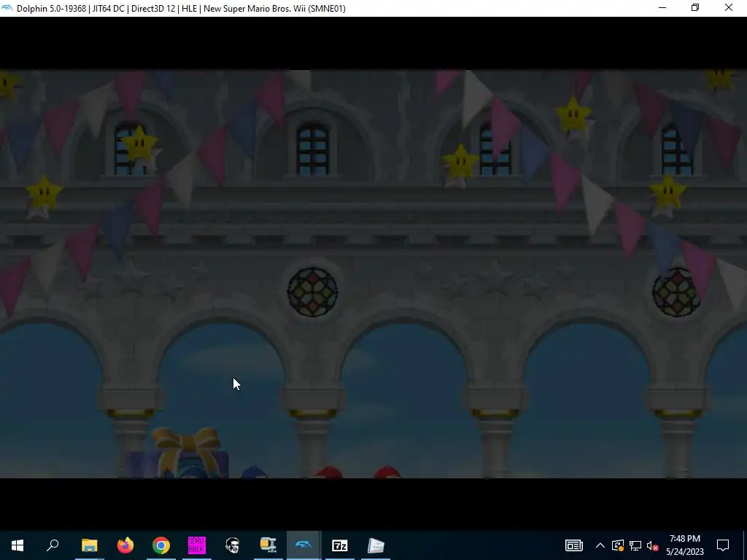Open taskbar search magnifier
The image size is (747, 560).
coord(53,545)
